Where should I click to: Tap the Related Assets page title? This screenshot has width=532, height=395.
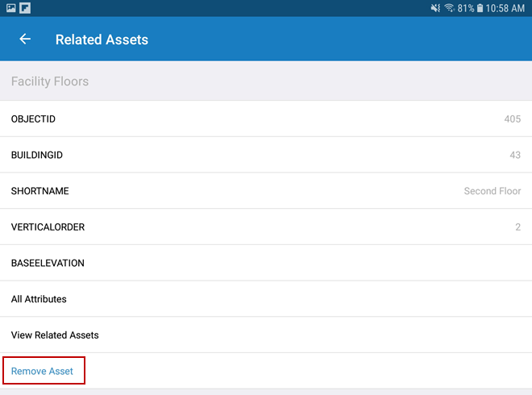pos(102,39)
